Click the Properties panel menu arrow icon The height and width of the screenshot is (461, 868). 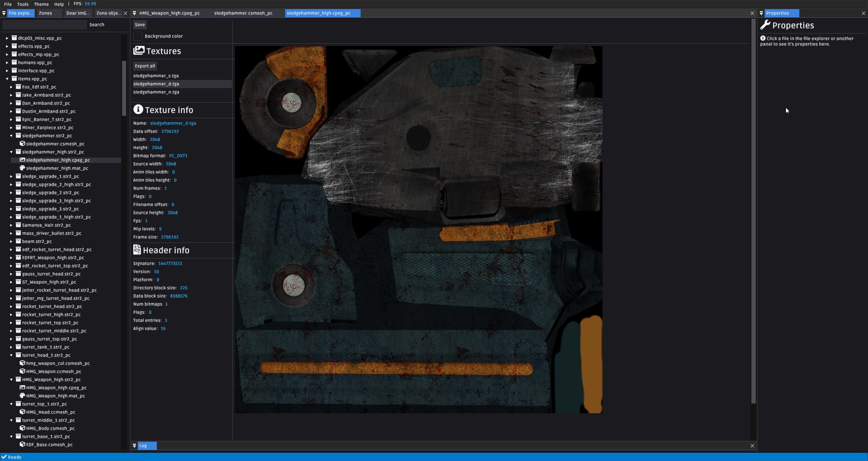[x=762, y=13]
